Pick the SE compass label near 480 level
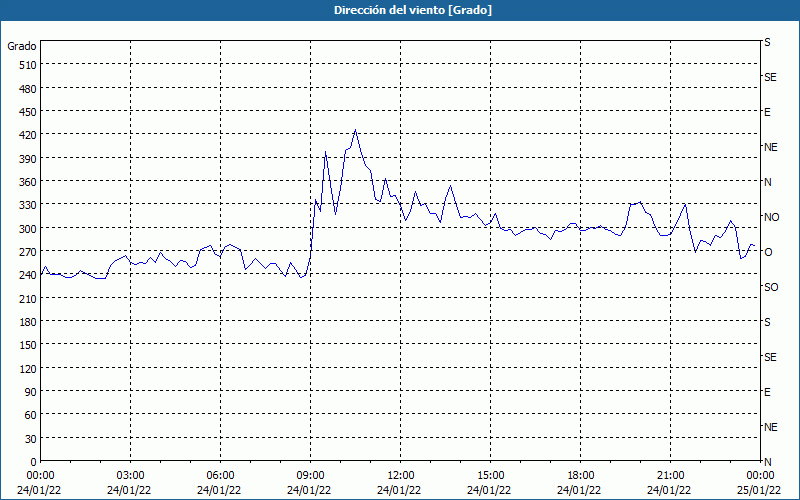This screenshot has width=800, height=500. pyautogui.click(x=770, y=77)
